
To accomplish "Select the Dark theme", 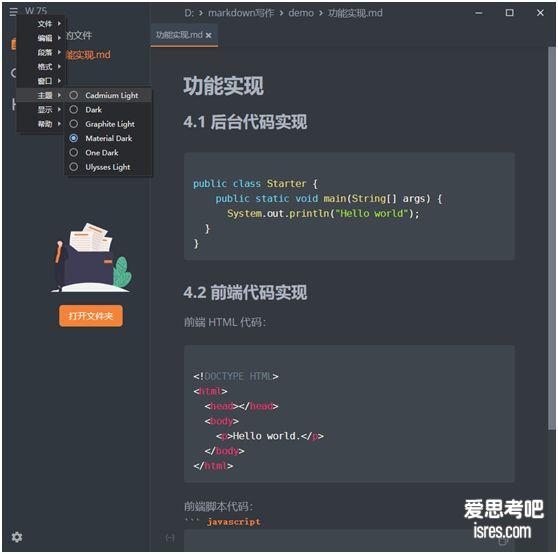I will coord(109,110).
